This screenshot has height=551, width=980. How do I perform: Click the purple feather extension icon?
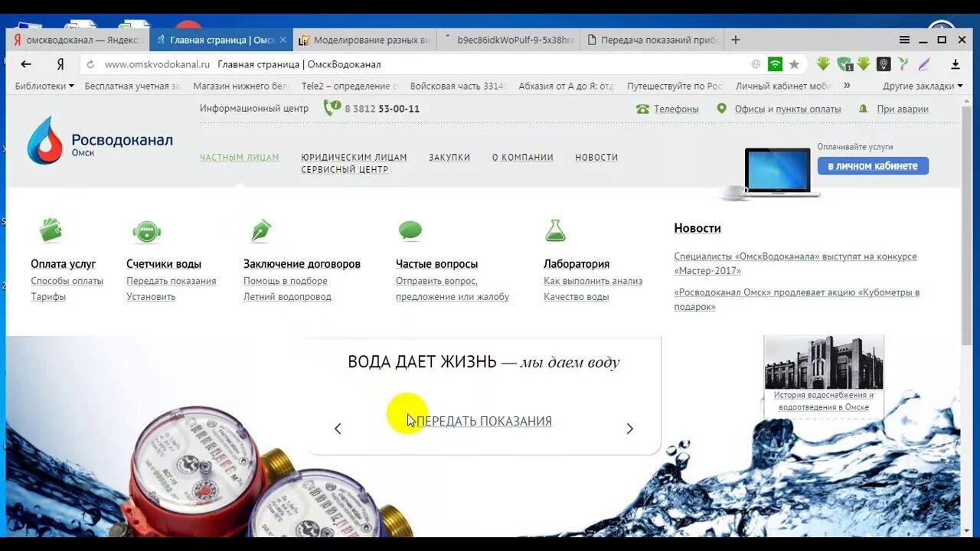pos(924,64)
